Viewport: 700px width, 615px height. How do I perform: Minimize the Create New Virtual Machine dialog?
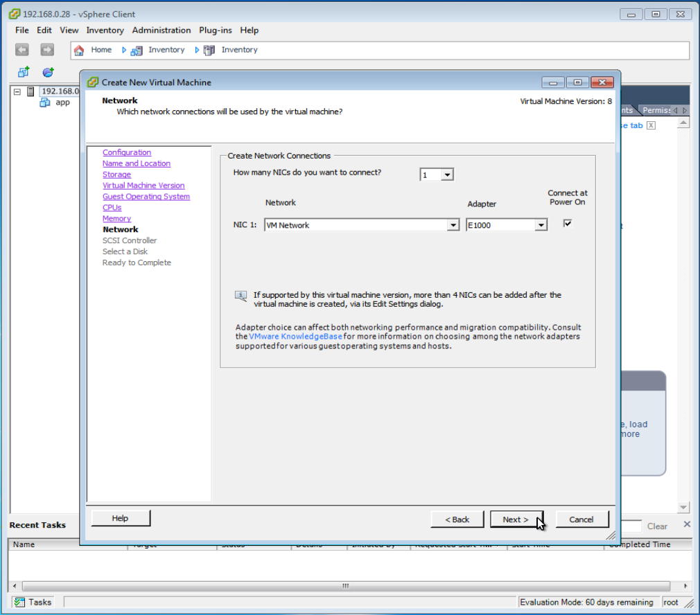(552, 82)
